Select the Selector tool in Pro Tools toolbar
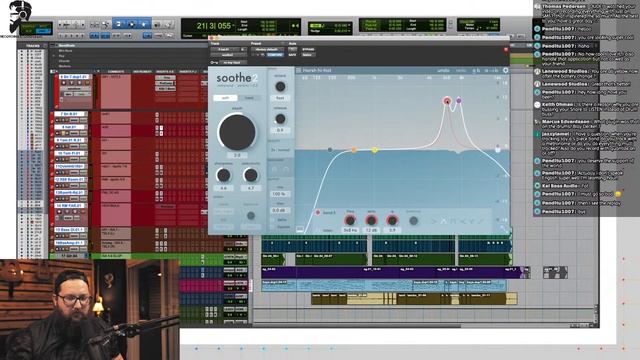 point(131,24)
